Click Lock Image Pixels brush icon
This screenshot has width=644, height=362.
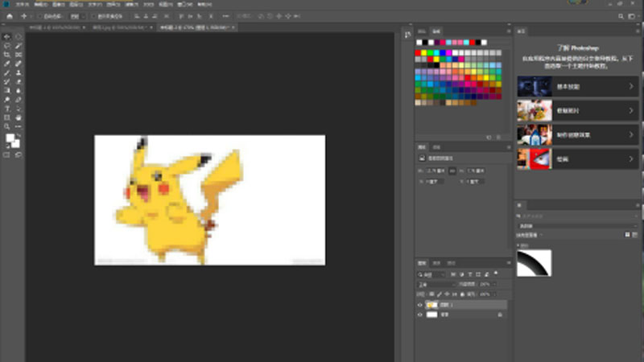click(440, 294)
